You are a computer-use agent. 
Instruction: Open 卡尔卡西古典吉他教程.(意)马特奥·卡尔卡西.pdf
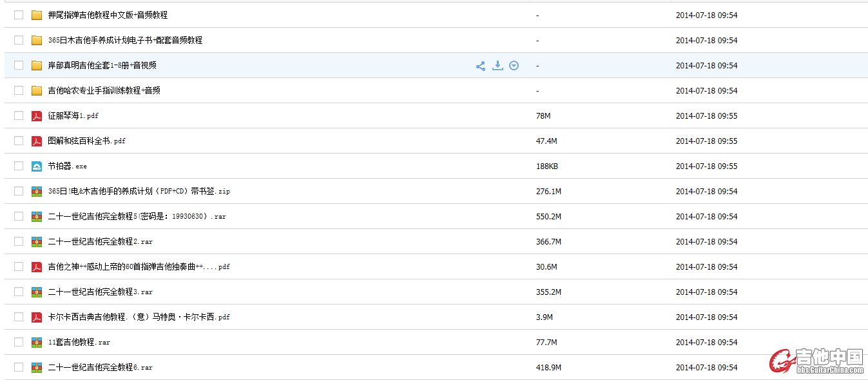[x=139, y=317]
